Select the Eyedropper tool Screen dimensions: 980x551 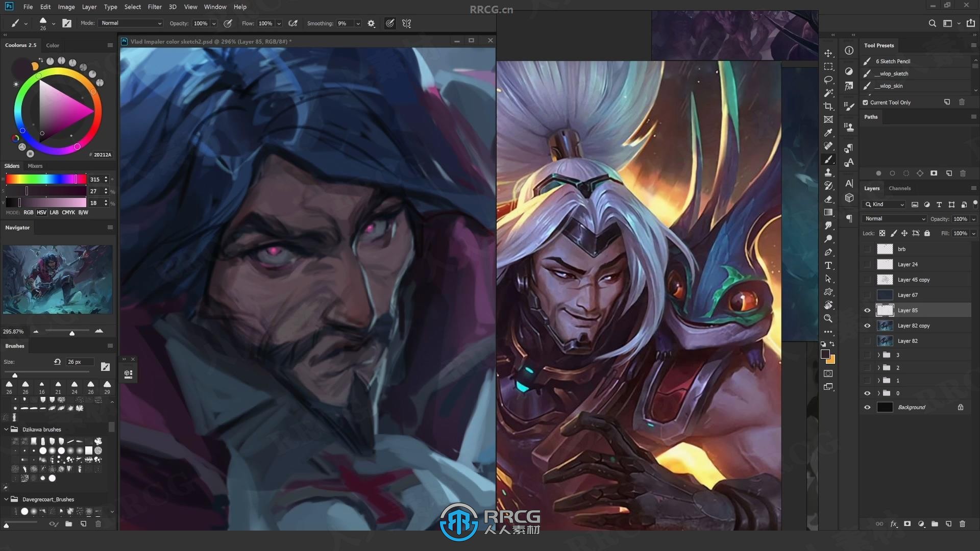coord(828,133)
